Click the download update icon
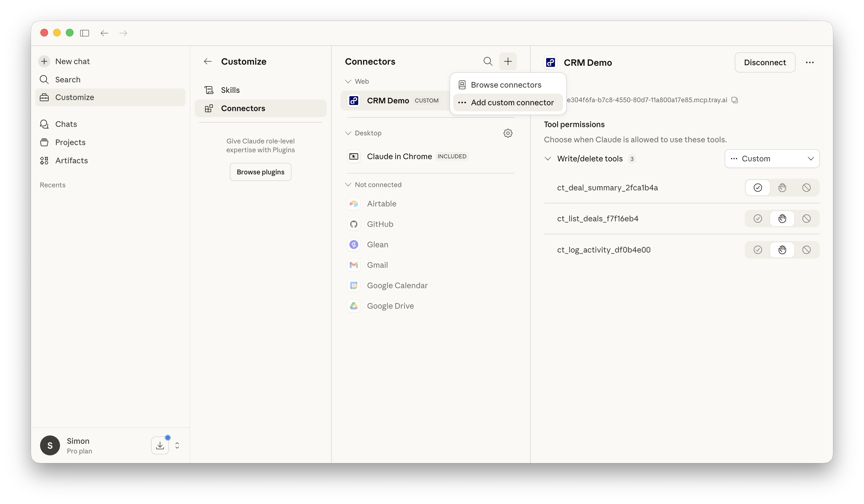 coord(160,445)
